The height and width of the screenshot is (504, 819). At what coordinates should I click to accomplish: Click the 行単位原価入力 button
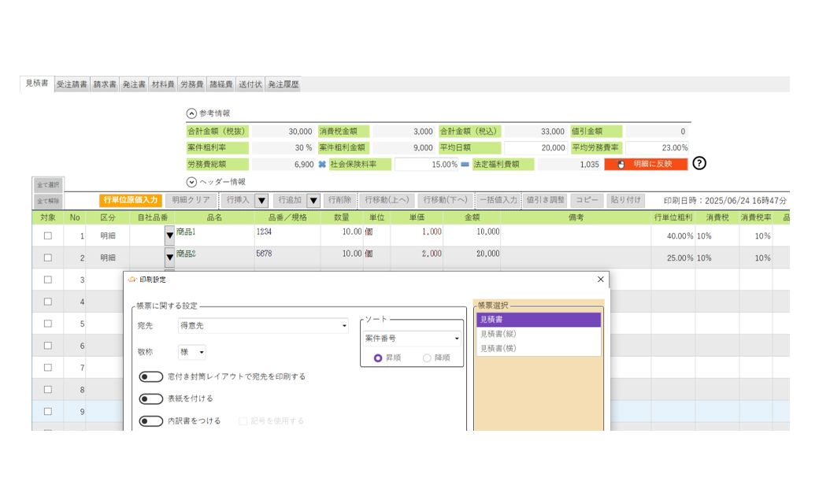131,201
